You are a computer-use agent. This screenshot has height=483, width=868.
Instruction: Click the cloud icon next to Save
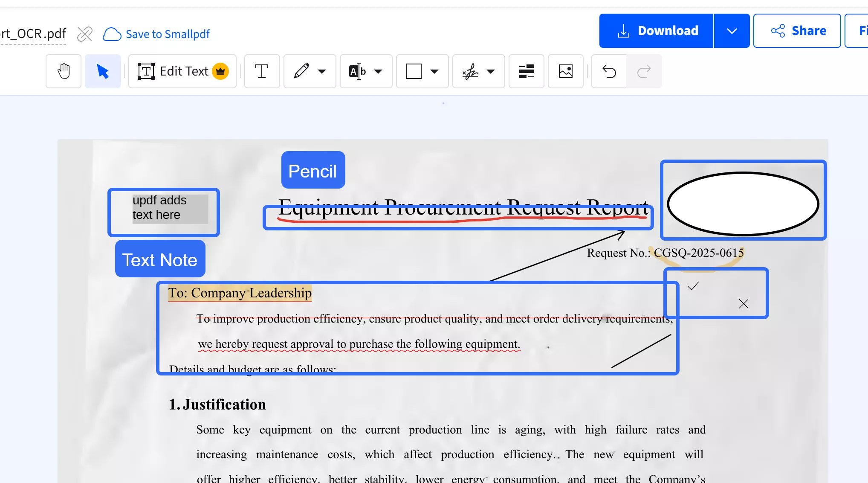click(x=112, y=34)
